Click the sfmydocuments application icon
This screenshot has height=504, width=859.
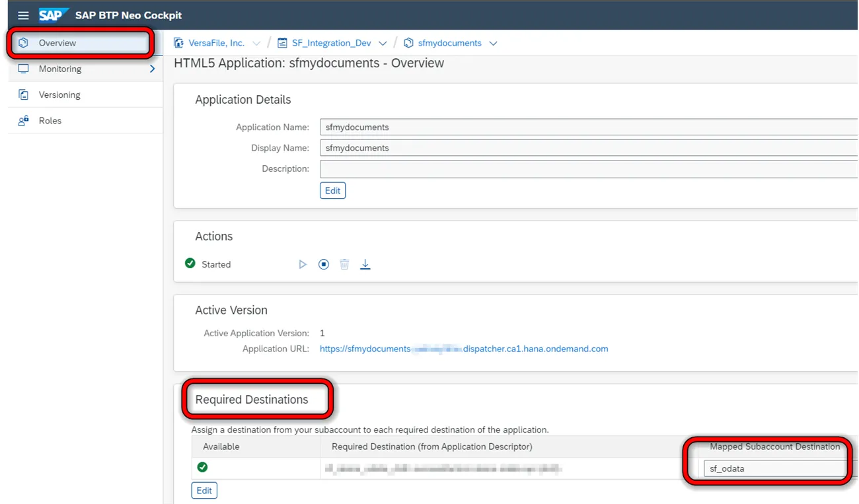point(408,43)
